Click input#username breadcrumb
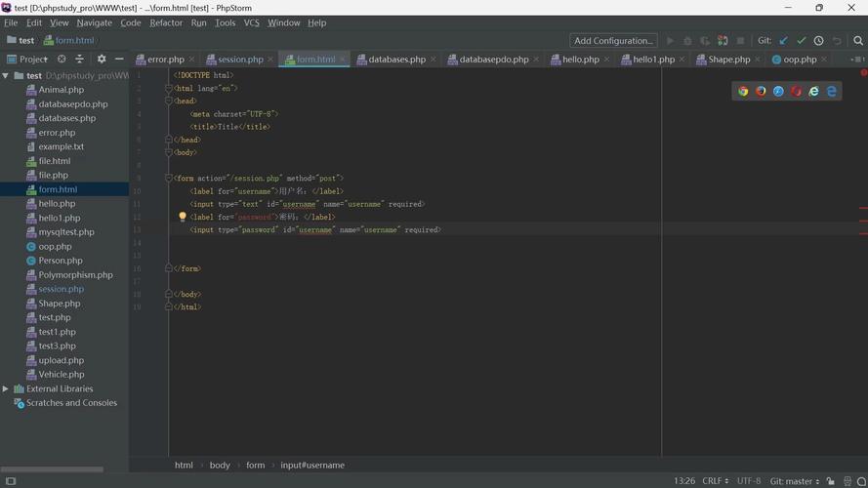Viewport: 868px width, 488px height. click(312, 466)
